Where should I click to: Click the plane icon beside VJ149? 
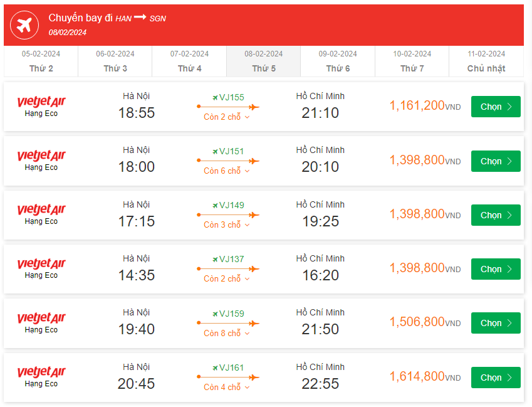(x=215, y=205)
